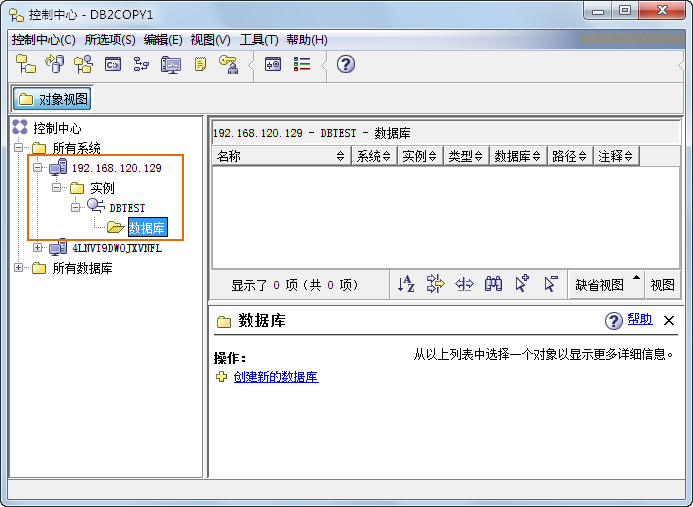The height and width of the screenshot is (507, 693).
Task: Open the Journal notepad toolbar icon
Action: click(x=200, y=64)
